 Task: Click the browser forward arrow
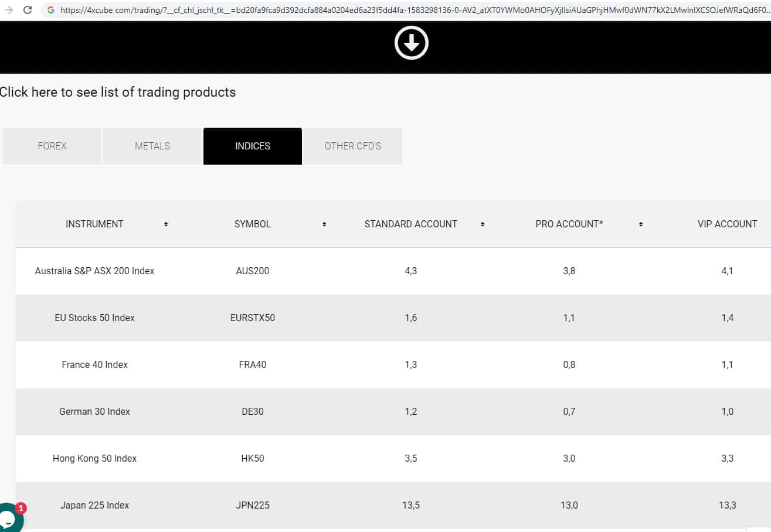(8, 10)
